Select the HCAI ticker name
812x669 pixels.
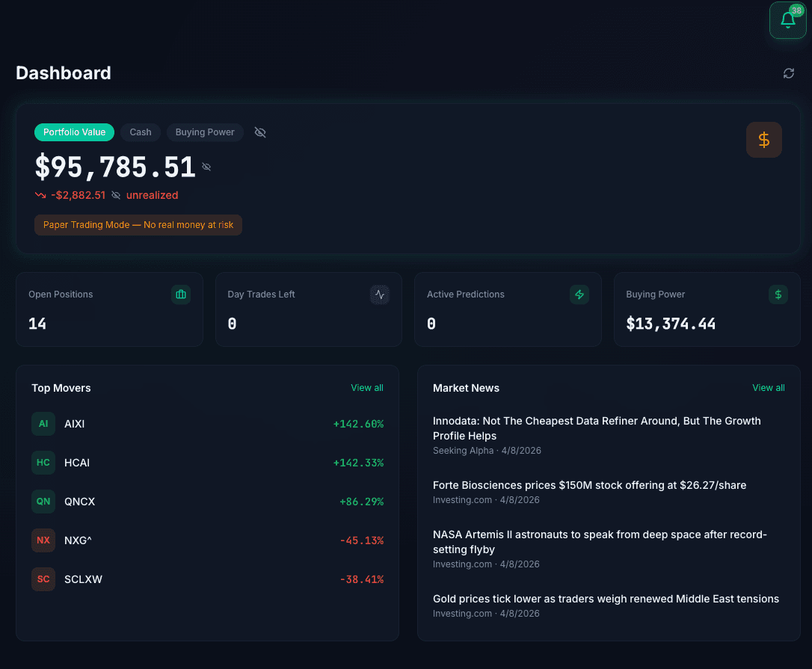[x=77, y=463]
